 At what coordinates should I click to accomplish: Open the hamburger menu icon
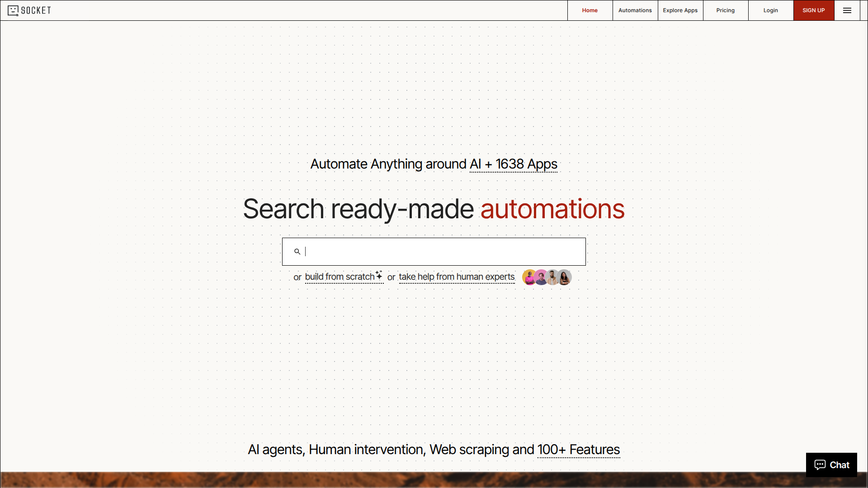coord(847,10)
